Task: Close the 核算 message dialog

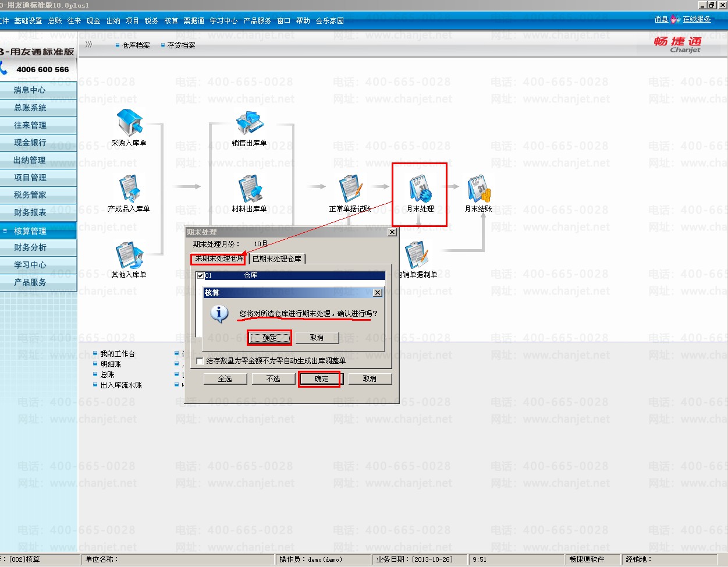Action: coord(378,293)
